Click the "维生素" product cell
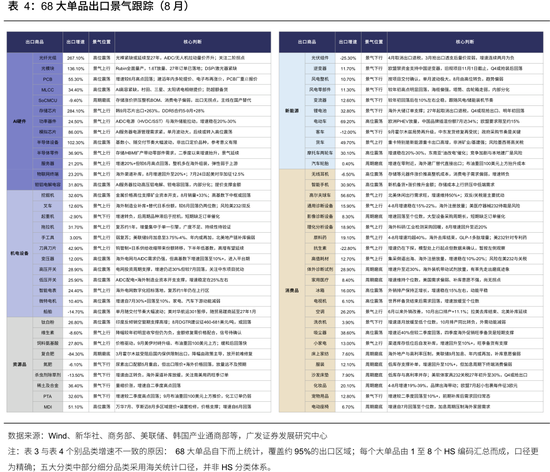The image size is (550, 472). tap(48, 333)
